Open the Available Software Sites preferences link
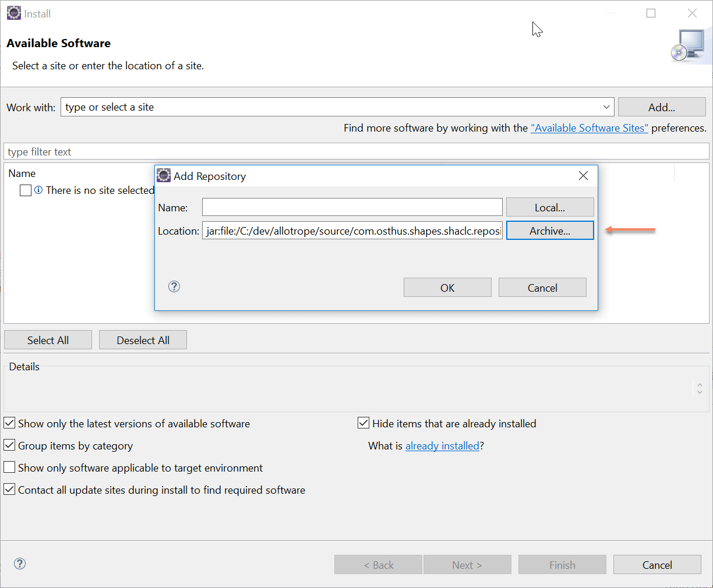Viewport: 713px width, 588px height. tap(589, 127)
